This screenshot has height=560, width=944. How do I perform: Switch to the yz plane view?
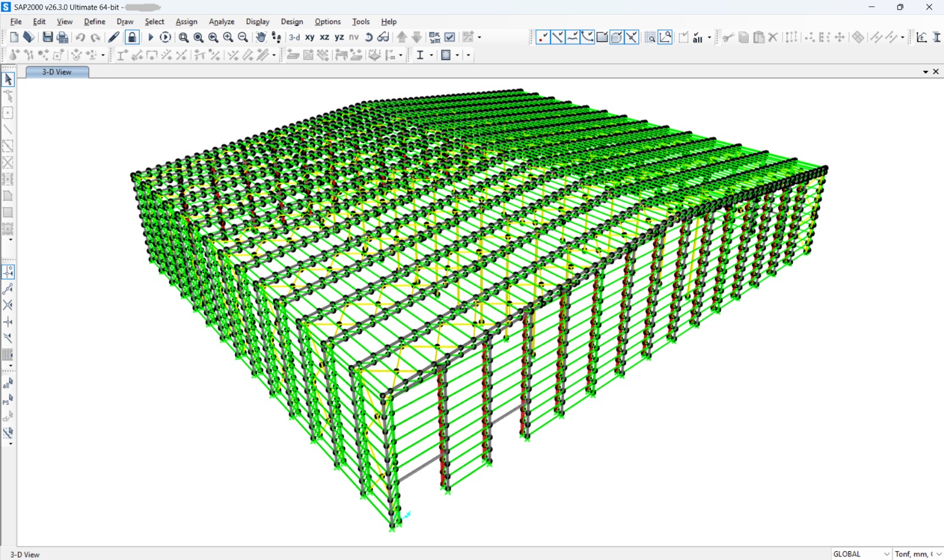click(x=339, y=37)
